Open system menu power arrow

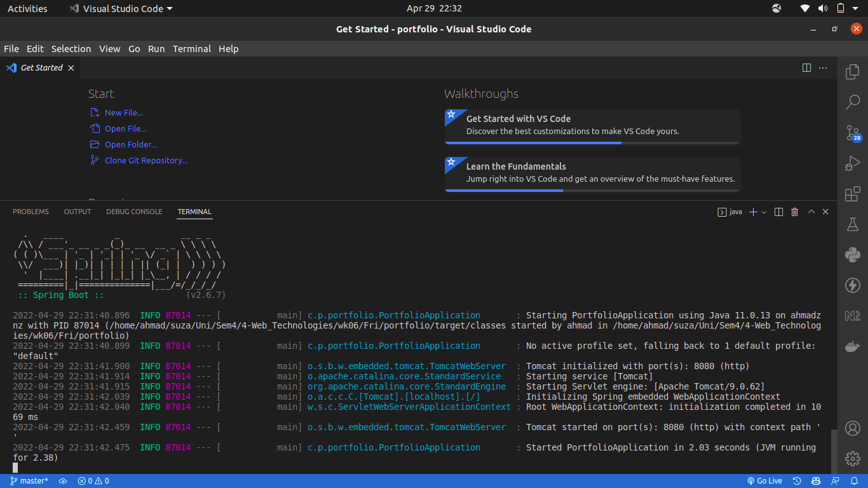[x=857, y=9]
